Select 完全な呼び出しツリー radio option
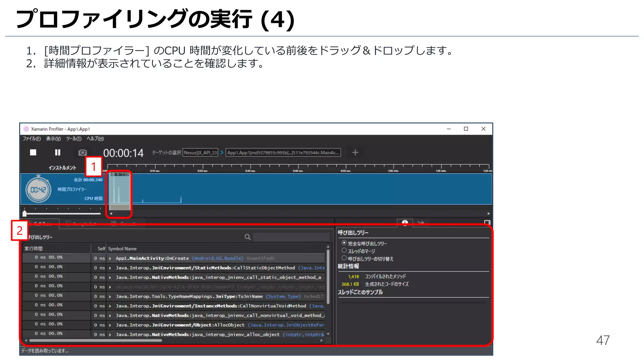 pyautogui.click(x=344, y=243)
